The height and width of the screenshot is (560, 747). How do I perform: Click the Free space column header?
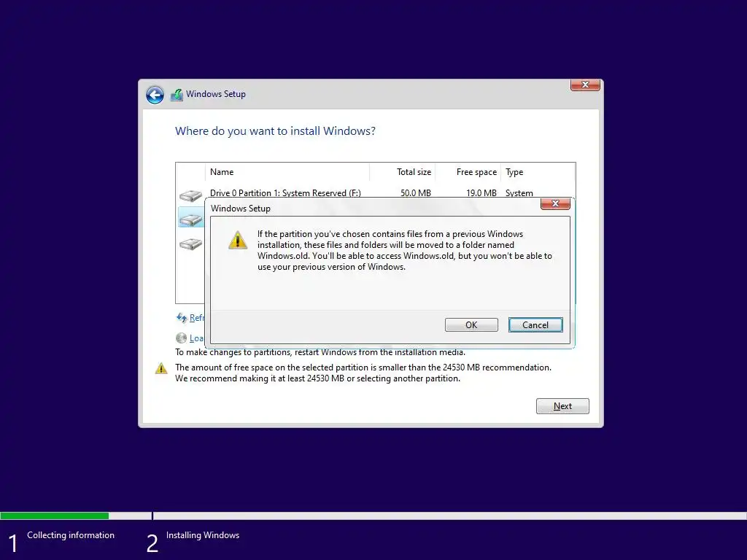pos(468,172)
